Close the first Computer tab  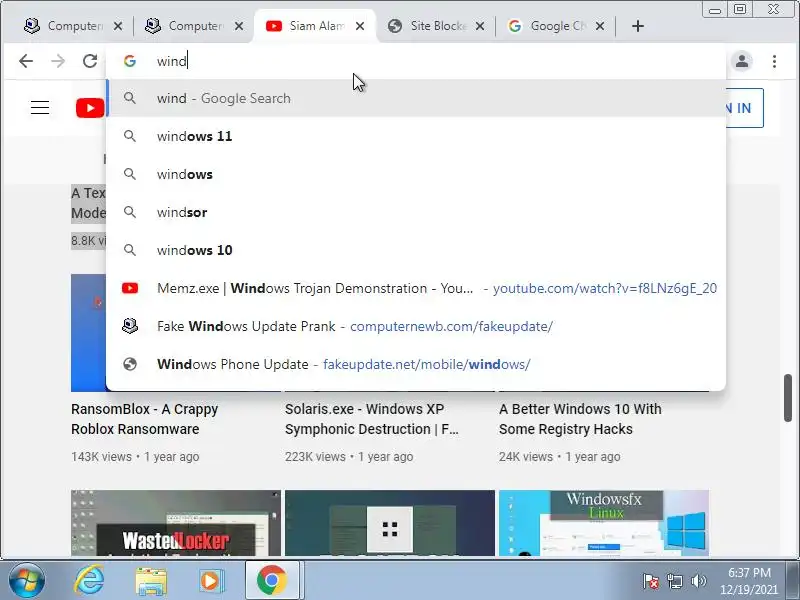[118, 26]
